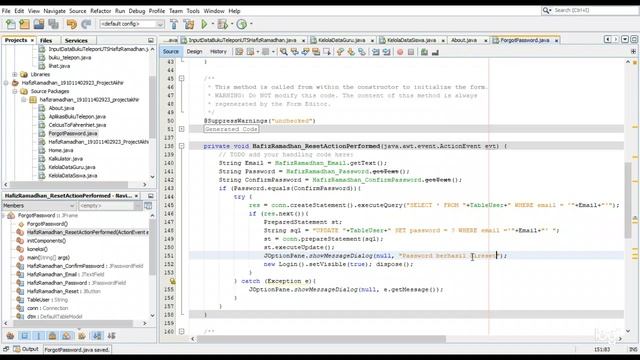Show the opened documents list arrow
640x360 pixels.
coord(625,39)
